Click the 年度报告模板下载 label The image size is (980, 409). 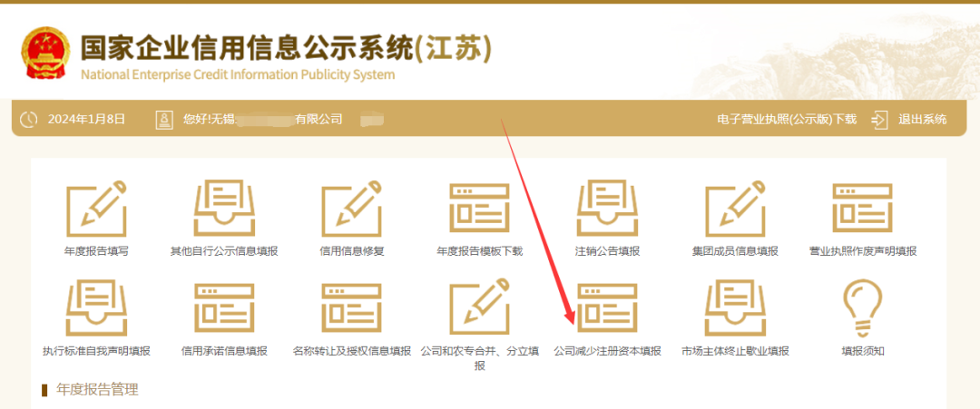[479, 251]
